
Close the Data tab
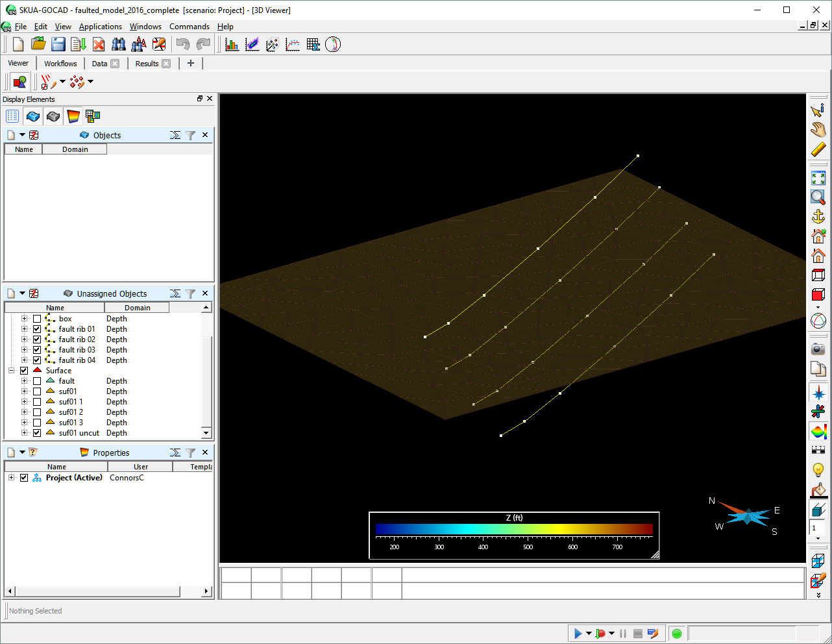click(x=115, y=64)
